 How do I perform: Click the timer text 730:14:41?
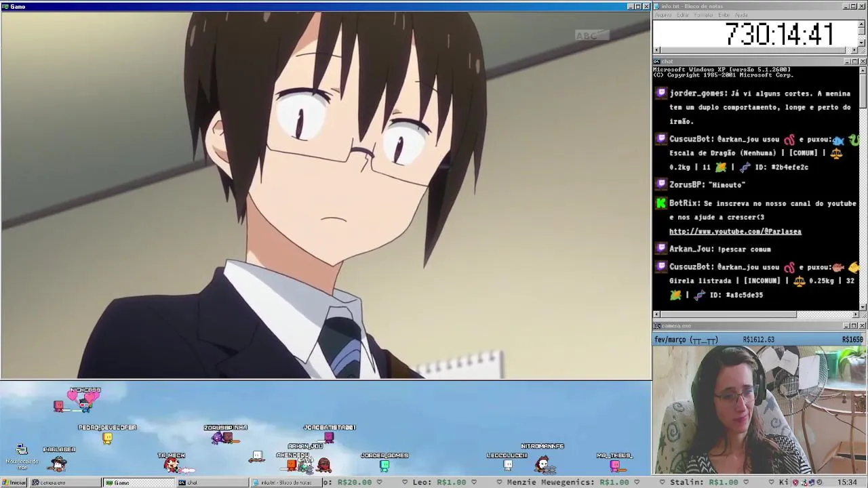(779, 35)
